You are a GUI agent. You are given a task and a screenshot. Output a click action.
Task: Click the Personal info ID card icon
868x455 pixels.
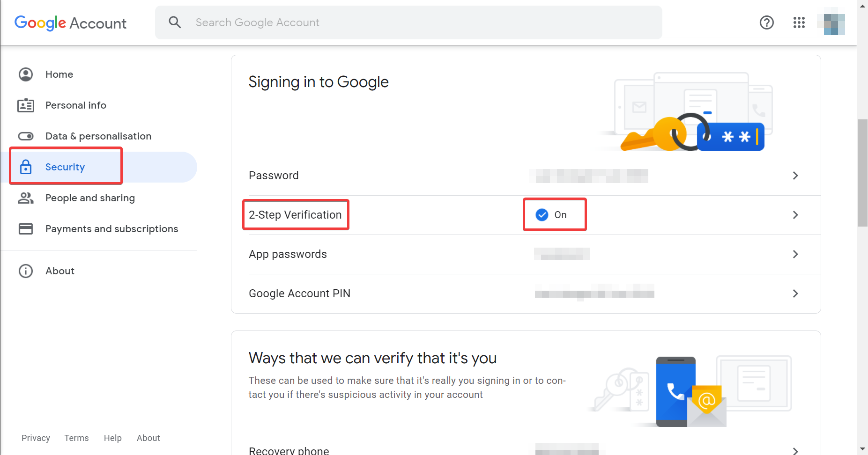point(26,105)
